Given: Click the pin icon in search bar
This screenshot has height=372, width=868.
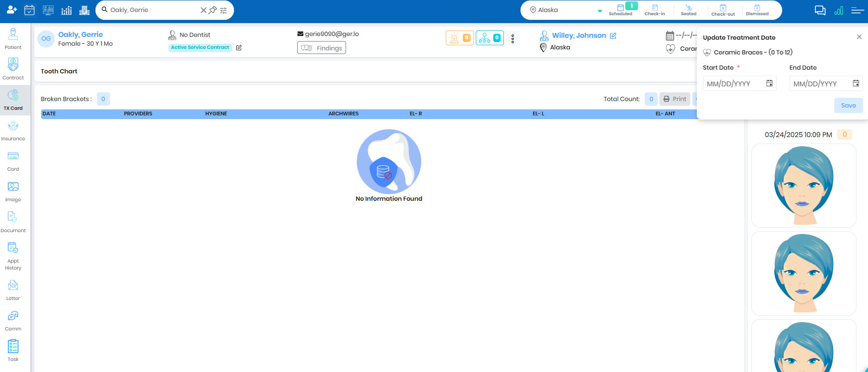Looking at the screenshot, I should pyautogui.click(x=213, y=10).
